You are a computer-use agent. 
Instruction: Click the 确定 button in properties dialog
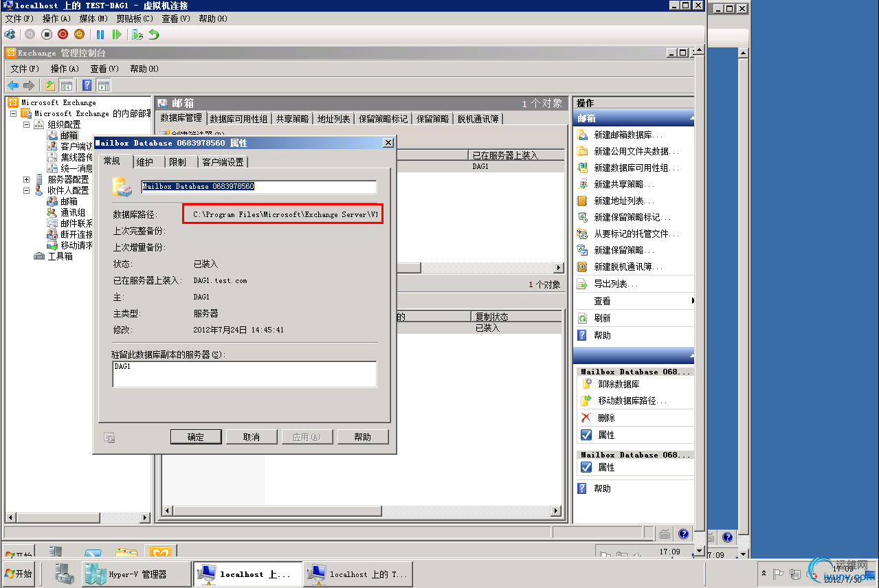point(196,437)
